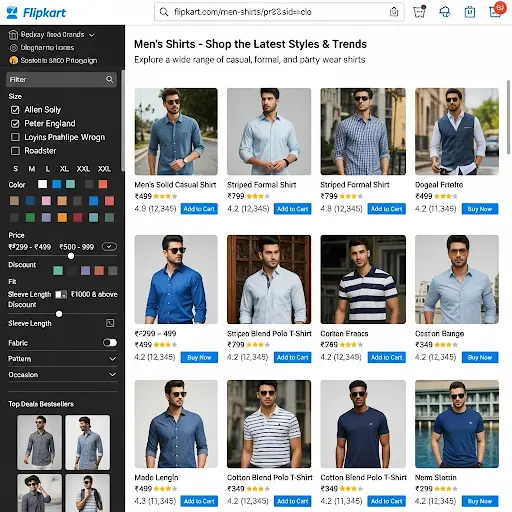The image size is (512, 512).
Task: Expand the Bedray Beed Grands dropdown
Action: click(92, 35)
